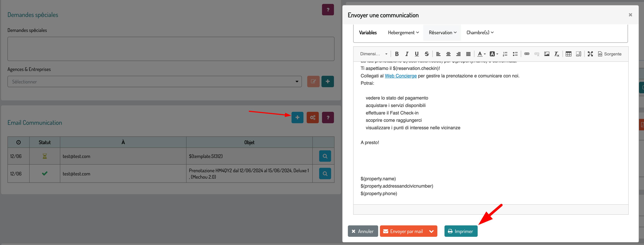Open Agences & Entreprises Sélectionner dropdown
Screen dimensions: 644x245
point(155,82)
